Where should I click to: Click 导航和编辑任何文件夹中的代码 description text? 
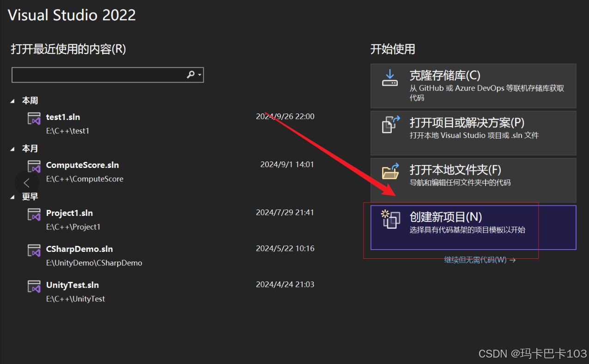460,183
